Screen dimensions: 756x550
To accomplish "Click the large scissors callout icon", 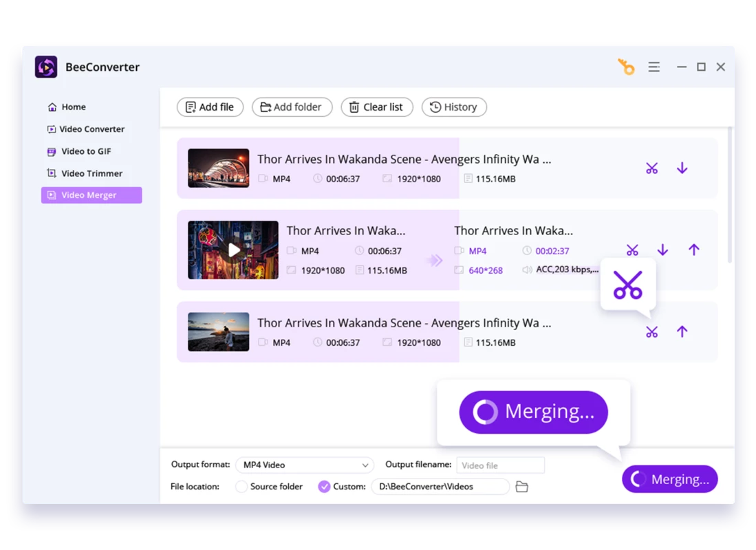I will point(628,285).
